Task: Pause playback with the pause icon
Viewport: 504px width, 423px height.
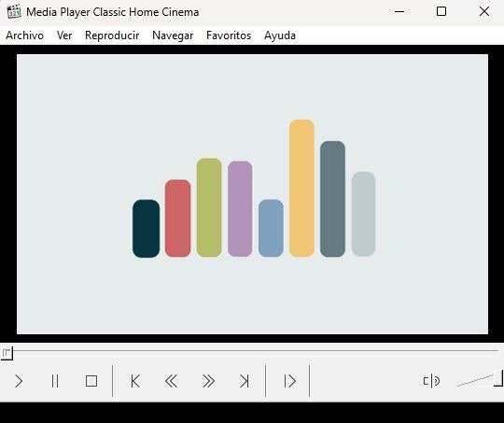Action: coord(55,381)
